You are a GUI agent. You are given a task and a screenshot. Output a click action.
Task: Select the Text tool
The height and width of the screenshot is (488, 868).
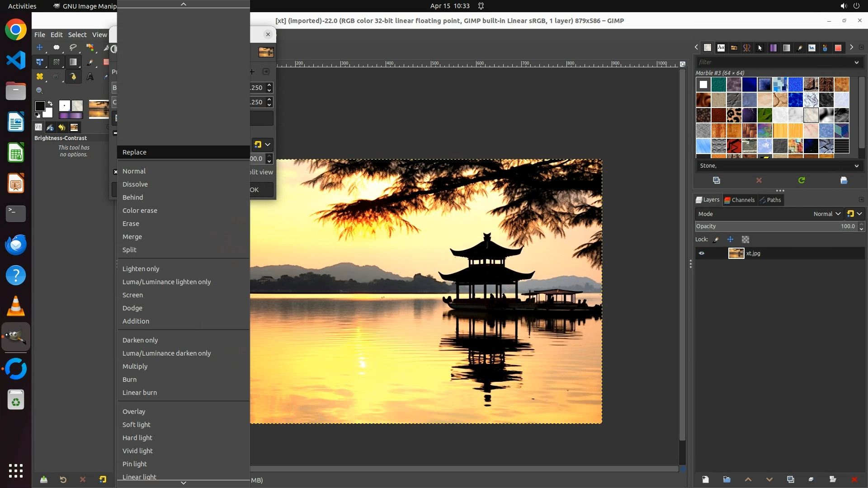click(90, 77)
